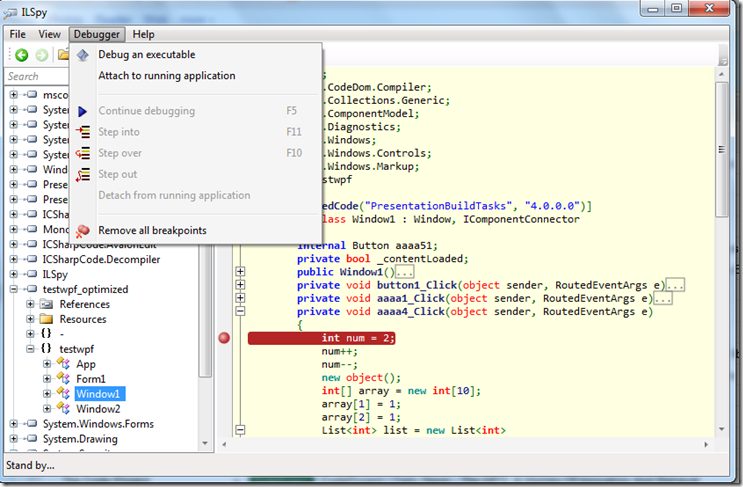
Task: Select the Form1 tree item
Action: click(x=91, y=379)
